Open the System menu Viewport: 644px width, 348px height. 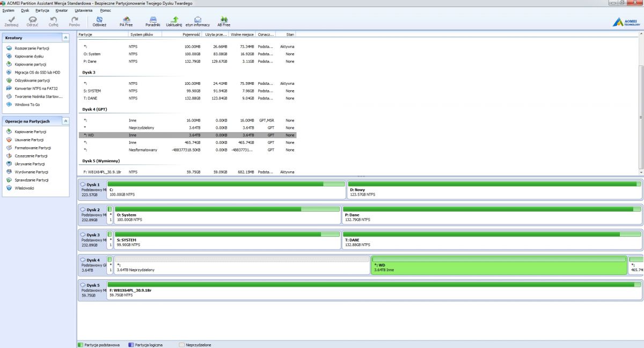pyautogui.click(x=8, y=10)
